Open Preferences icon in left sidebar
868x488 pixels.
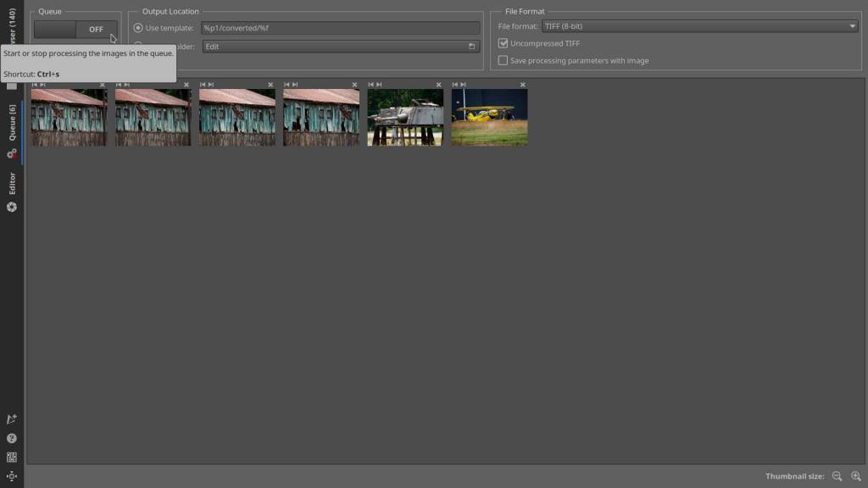pyautogui.click(x=12, y=457)
